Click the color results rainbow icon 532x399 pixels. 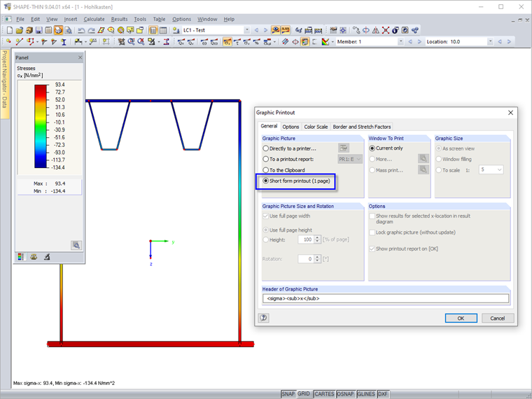point(325,42)
